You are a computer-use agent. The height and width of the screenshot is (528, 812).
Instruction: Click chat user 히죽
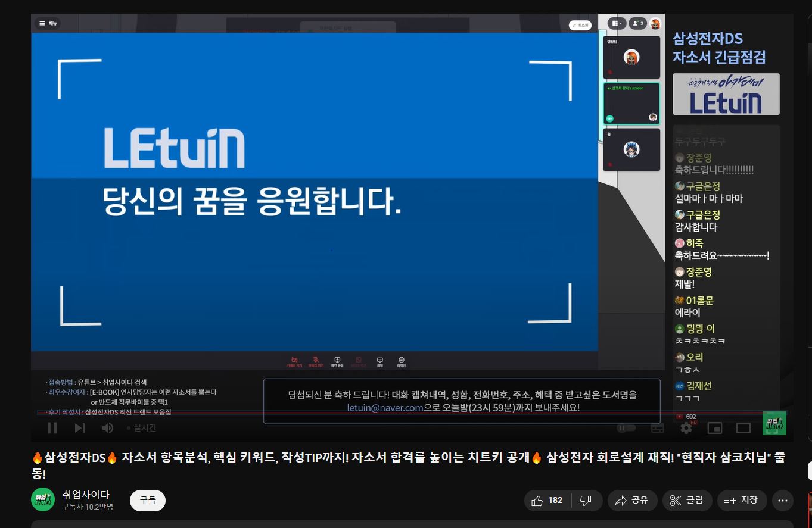[x=695, y=243]
